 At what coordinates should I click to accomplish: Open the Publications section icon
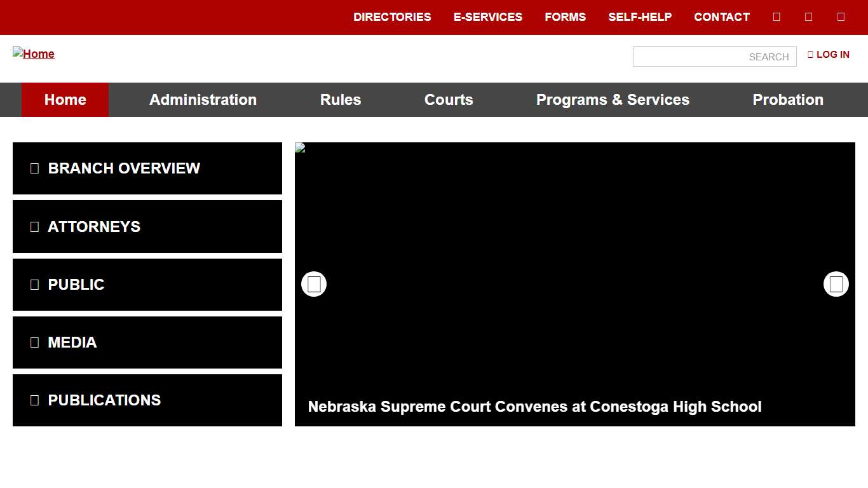(x=34, y=400)
